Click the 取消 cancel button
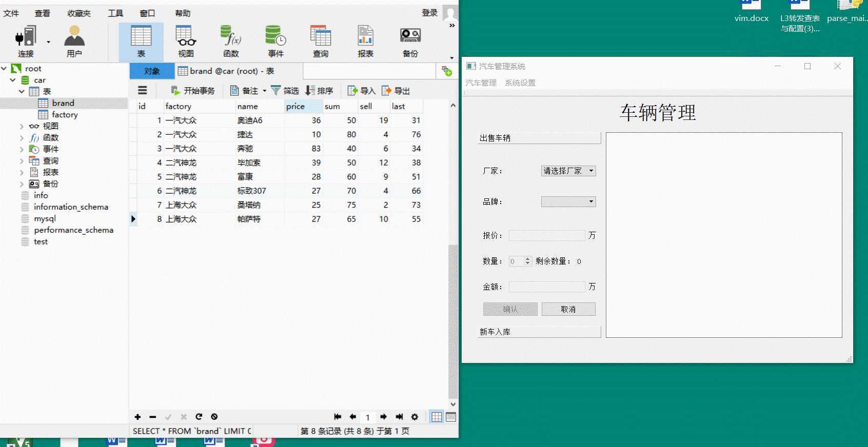 pos(568,309)
